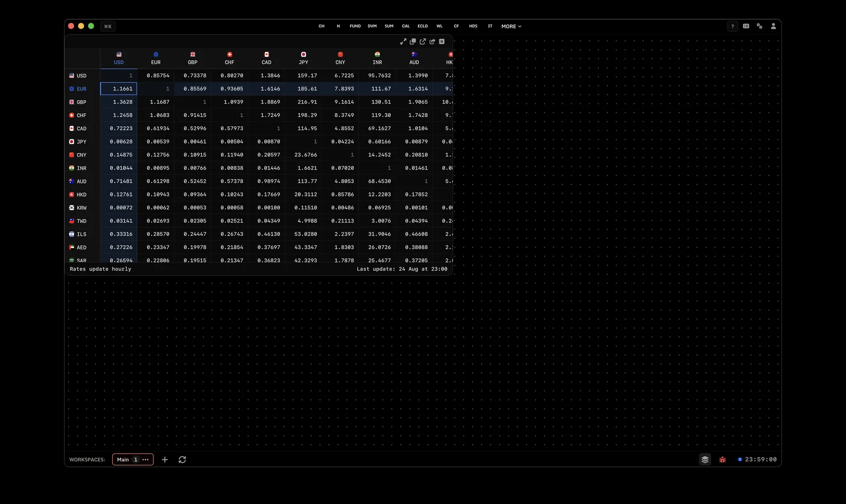Open the CF menu item
The image size is (846, 504).
456,26
